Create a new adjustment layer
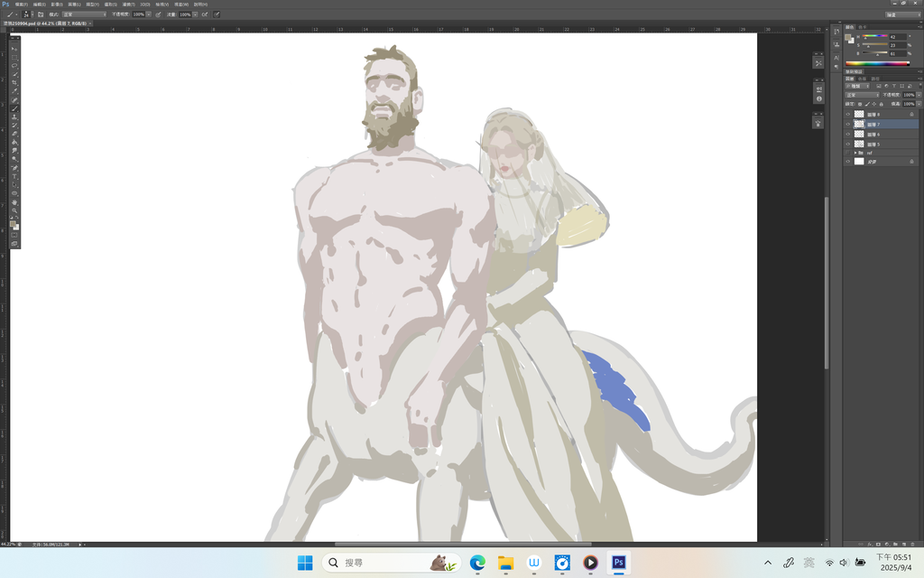This screenshot has height=578, width=924. click(887, 545)
